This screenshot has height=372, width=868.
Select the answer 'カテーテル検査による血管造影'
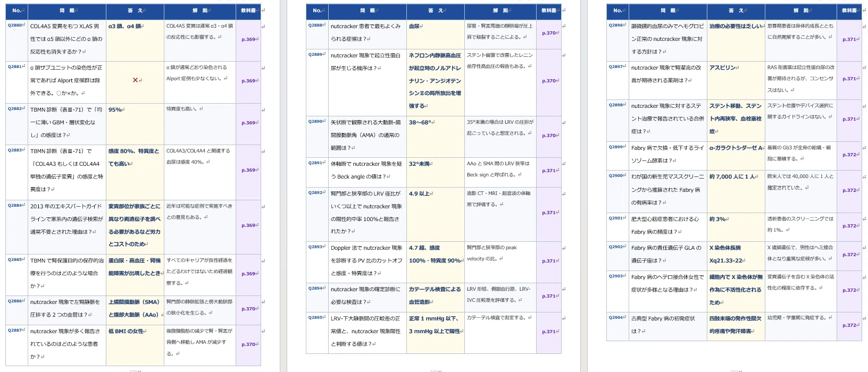pyautogui.click(x=435, y=295)
